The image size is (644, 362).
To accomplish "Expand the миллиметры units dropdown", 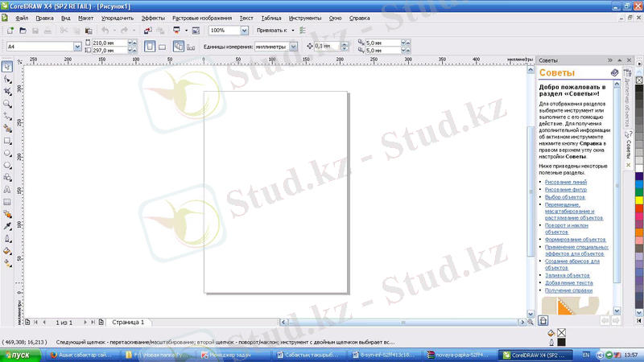I will [x=293, y=47].
